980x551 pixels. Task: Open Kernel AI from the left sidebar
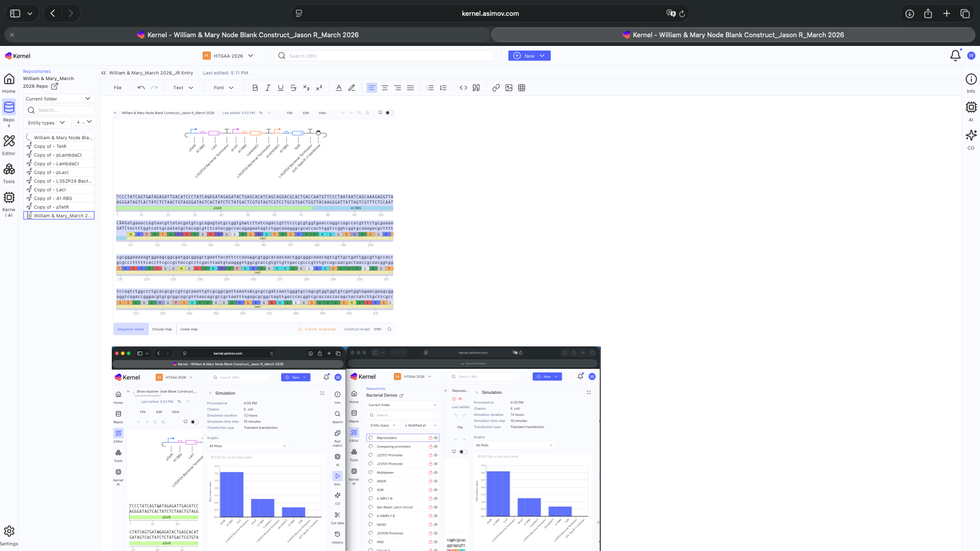point(9,204)
